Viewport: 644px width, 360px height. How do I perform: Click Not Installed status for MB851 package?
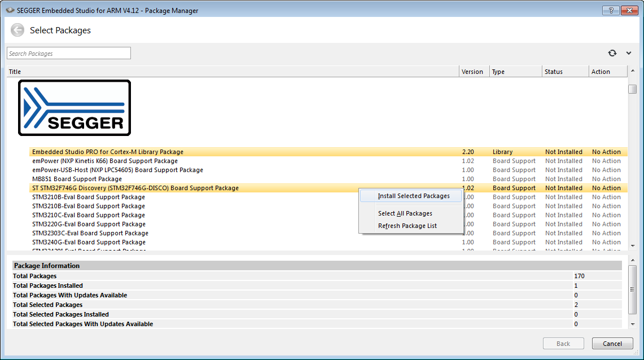click(563, 179)
